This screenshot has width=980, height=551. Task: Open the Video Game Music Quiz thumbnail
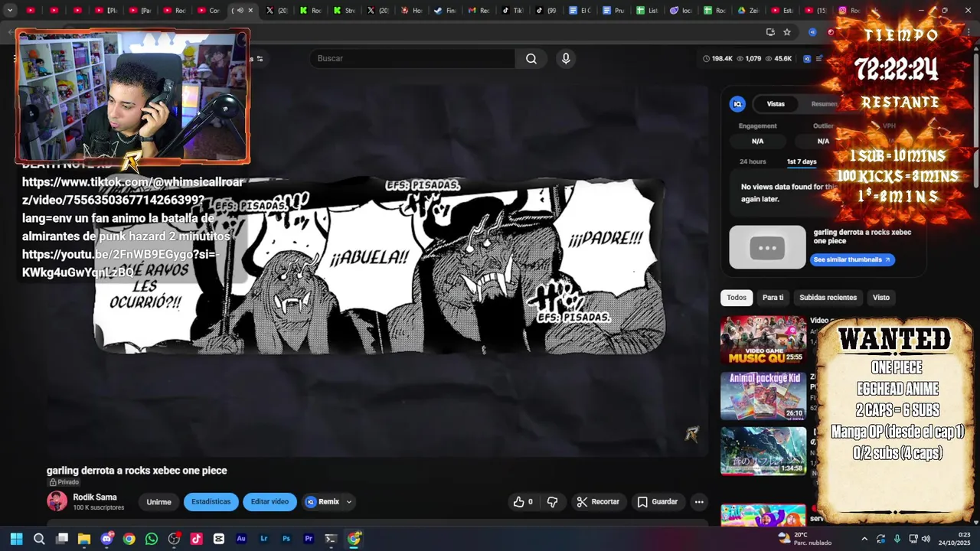pyautogui.click(x=763, y=341)
